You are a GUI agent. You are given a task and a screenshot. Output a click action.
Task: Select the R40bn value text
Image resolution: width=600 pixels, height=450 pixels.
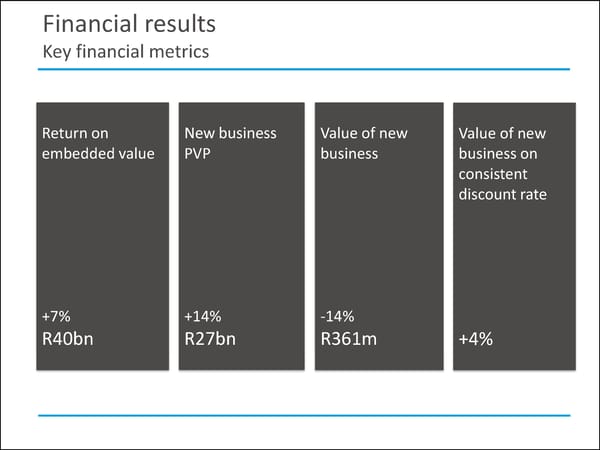(69, 339)
